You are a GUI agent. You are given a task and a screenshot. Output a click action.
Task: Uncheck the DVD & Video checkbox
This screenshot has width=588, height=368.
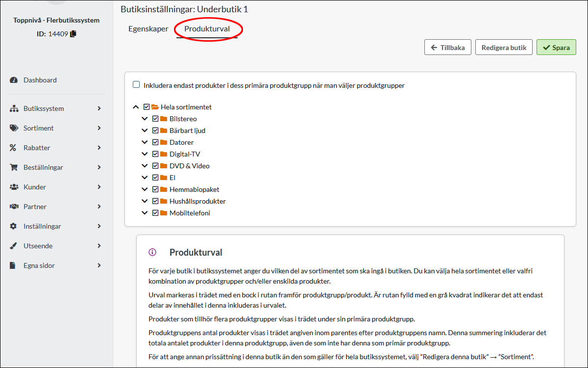155,166
